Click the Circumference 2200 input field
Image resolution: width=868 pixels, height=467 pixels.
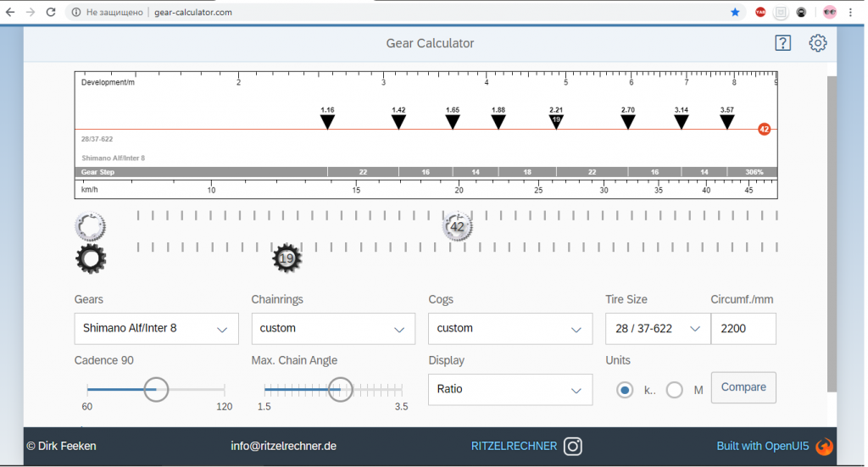click(743, 329)
